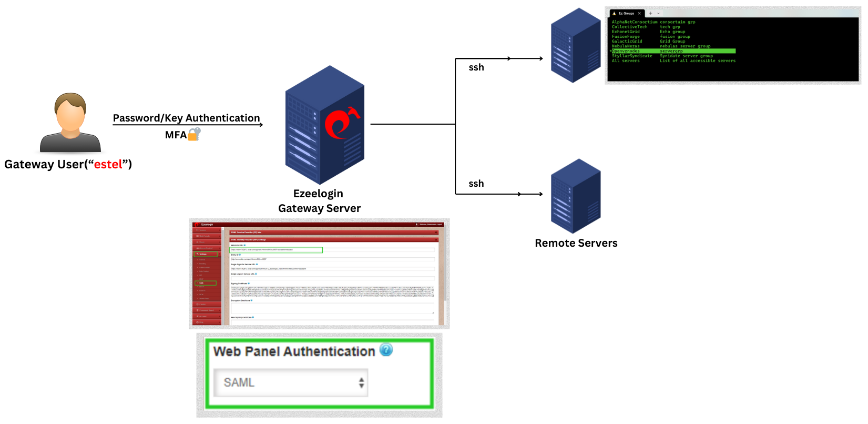
Task: Click the red "estel" username text
Action: click(108, 164)
